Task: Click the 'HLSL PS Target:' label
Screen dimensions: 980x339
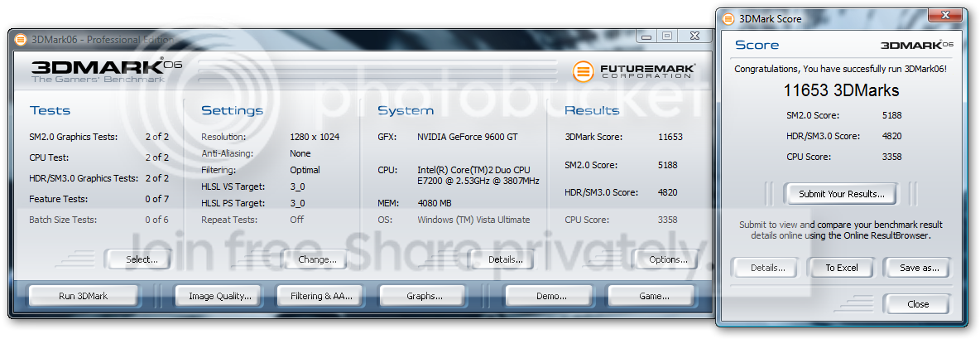Action: [x=233, y=202]
